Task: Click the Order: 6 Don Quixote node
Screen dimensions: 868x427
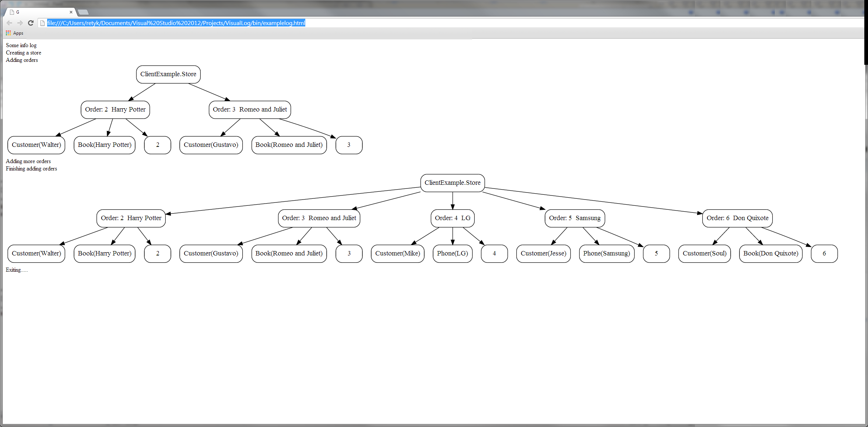Action: 737,218
